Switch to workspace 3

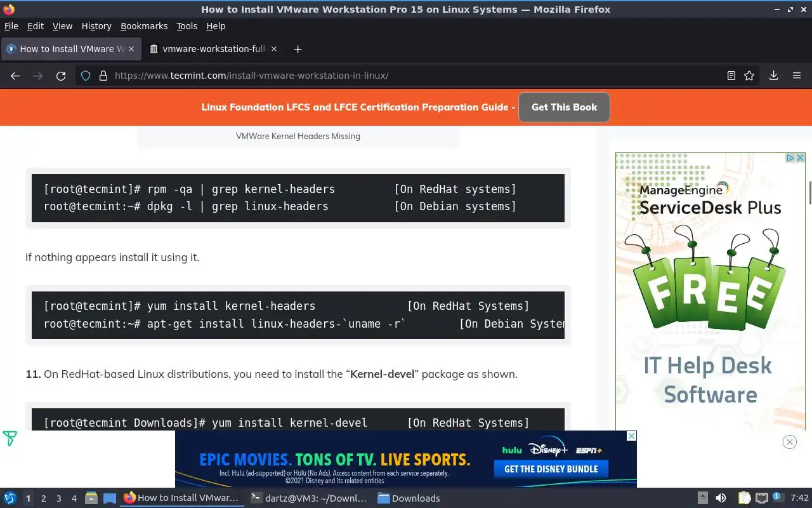point(58,498)
